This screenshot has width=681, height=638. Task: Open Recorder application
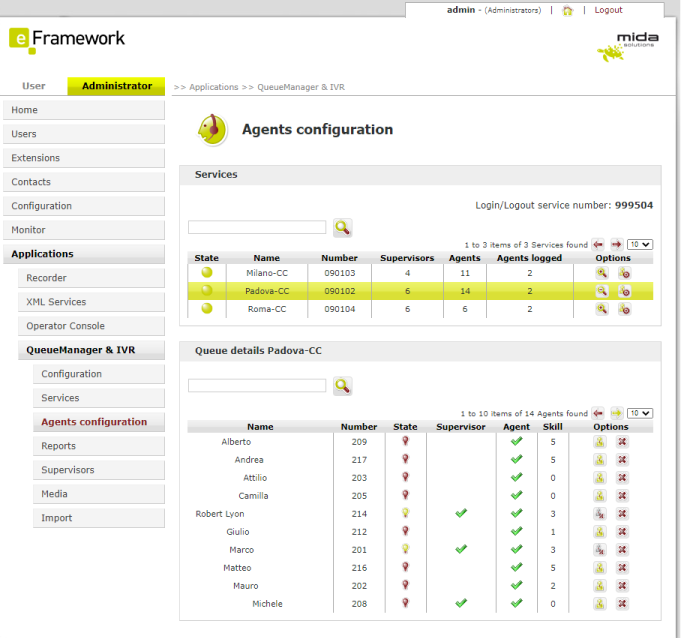tap(91, 278)
